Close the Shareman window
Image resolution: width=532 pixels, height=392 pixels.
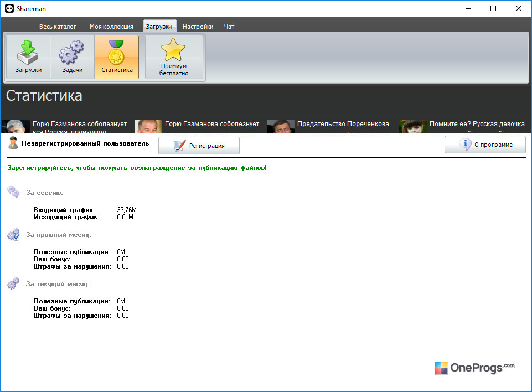[518, 8]
